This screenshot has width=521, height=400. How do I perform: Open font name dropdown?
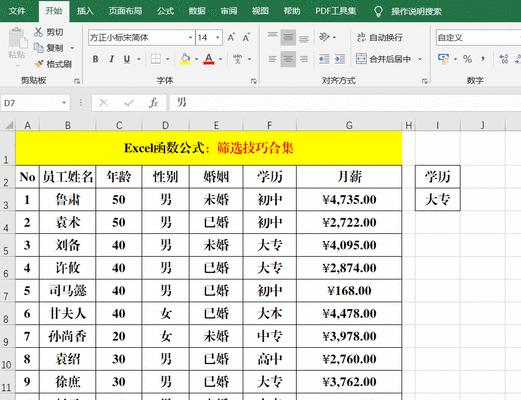(190, 37)
